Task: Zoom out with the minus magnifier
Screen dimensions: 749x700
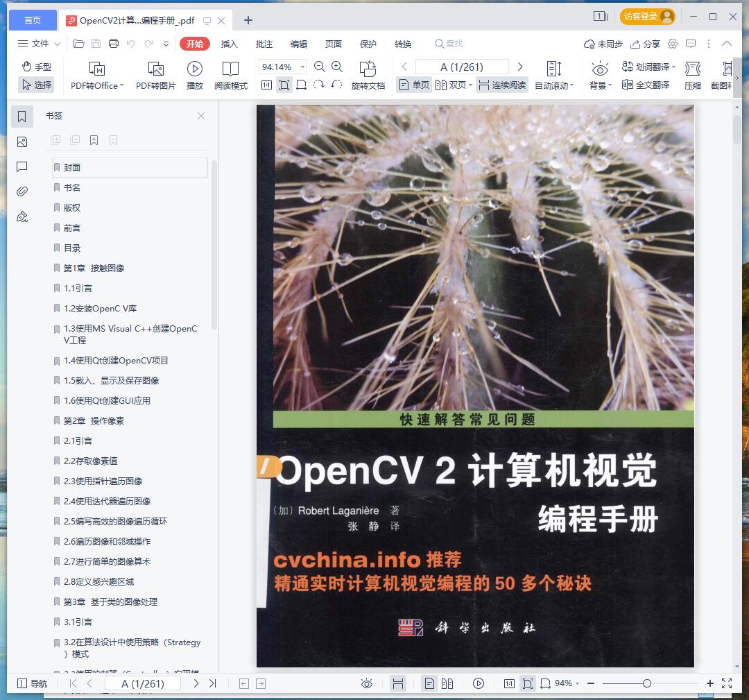Action: (x=320, y=67)
